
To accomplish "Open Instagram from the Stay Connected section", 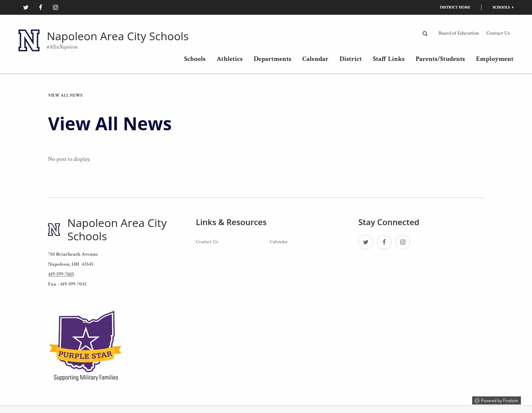I will click(x=402, y=242).
